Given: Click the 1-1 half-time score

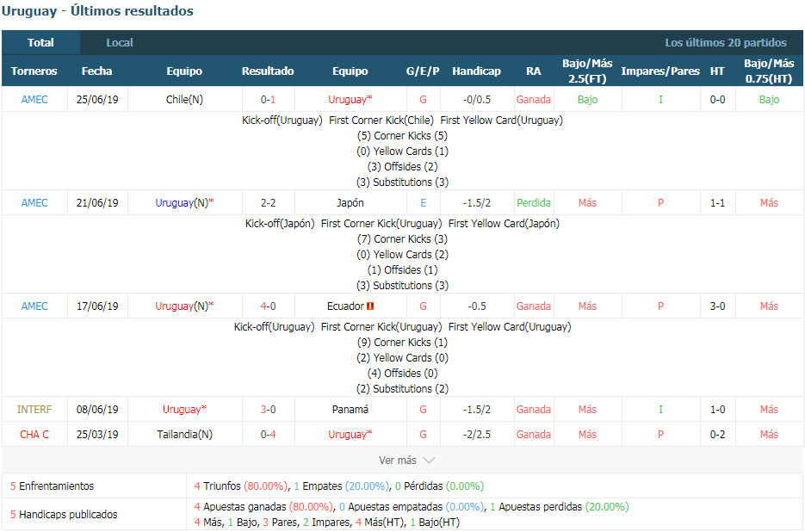Looking at the screenshot, I should [717, 203].
